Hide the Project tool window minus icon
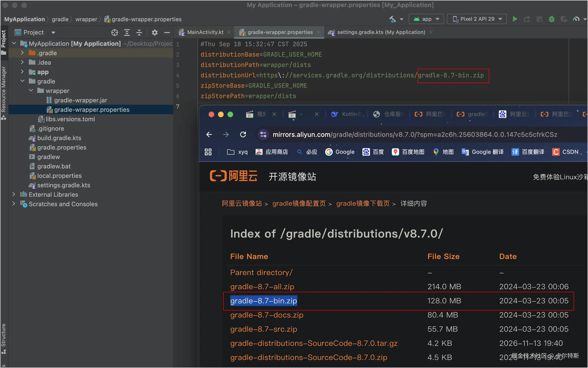The width and height of the screenshot is (588, 368). click(167, 32)
